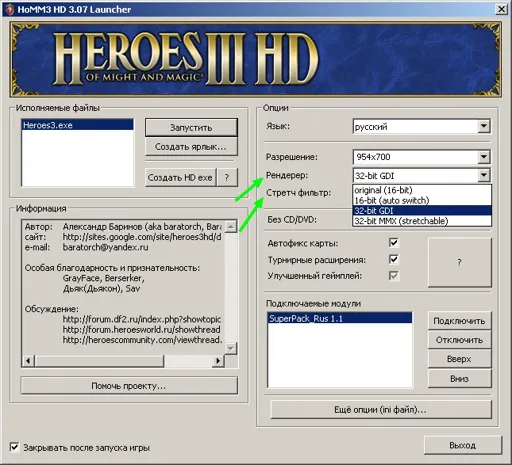This screenshot has height=465, width=512.
Task: Click the sites.google.com heroes3hd site address
Action: 142,237
